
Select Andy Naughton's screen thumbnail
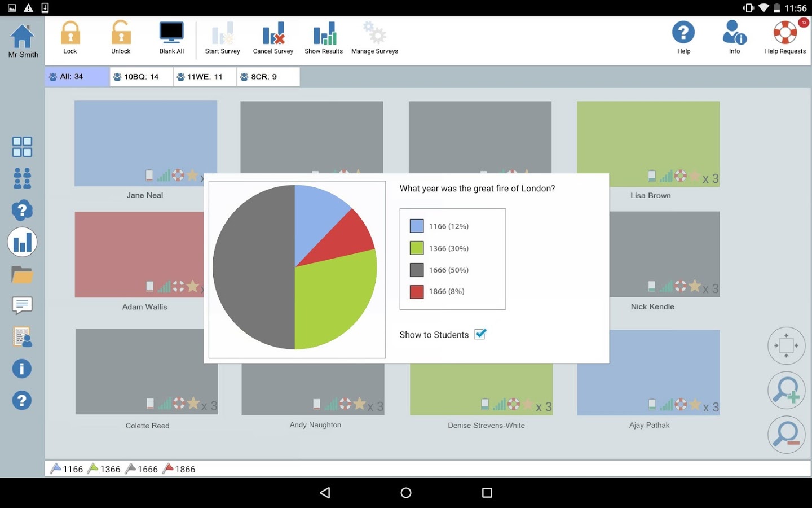click(x=313, y=389)
